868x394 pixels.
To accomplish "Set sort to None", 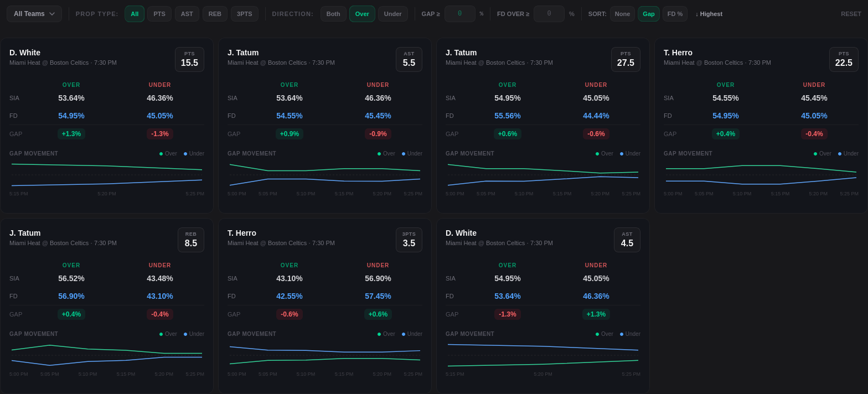I will click(x=622, y=14).
